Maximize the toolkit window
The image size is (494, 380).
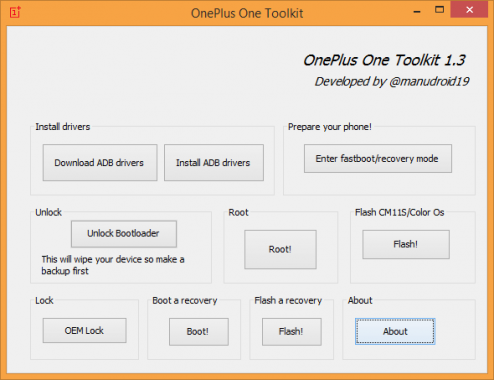point(439,10)
